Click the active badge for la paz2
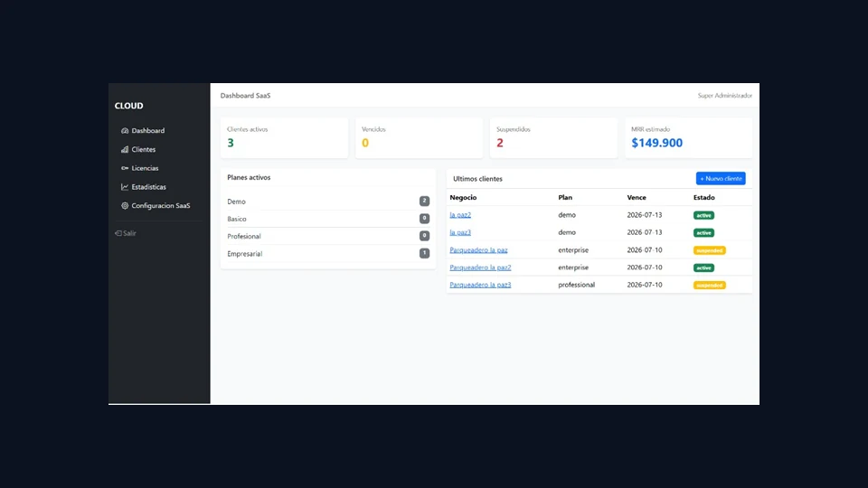Screen dimensions: 868x488 tap(703, 215)
